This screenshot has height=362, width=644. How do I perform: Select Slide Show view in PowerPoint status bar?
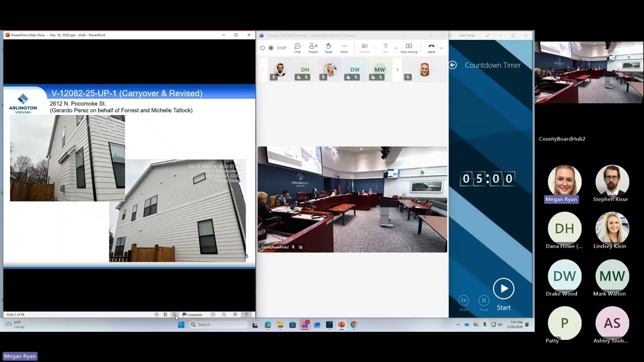tap(246, 315)
